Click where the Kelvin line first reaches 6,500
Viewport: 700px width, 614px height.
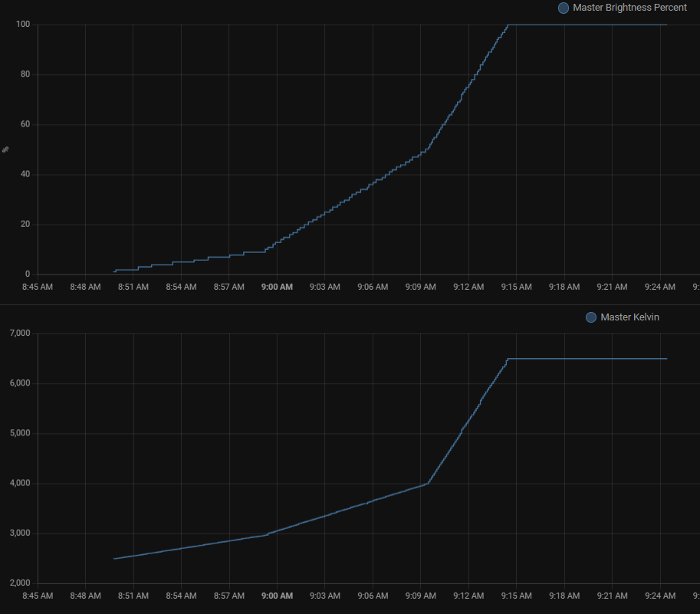point(508,359)
